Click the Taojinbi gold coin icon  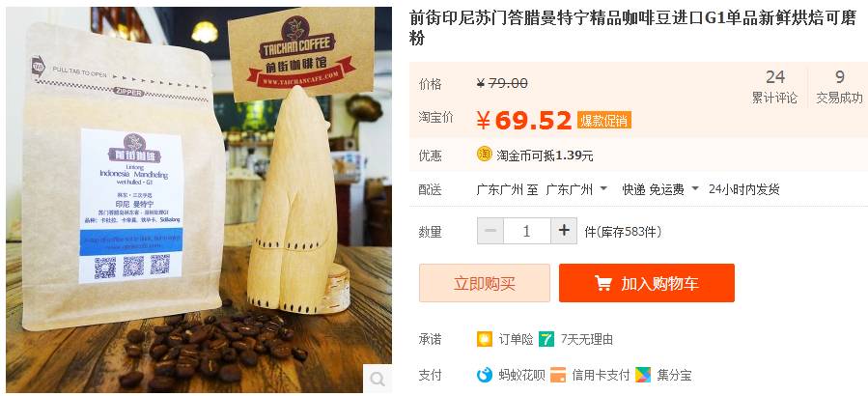485,155
